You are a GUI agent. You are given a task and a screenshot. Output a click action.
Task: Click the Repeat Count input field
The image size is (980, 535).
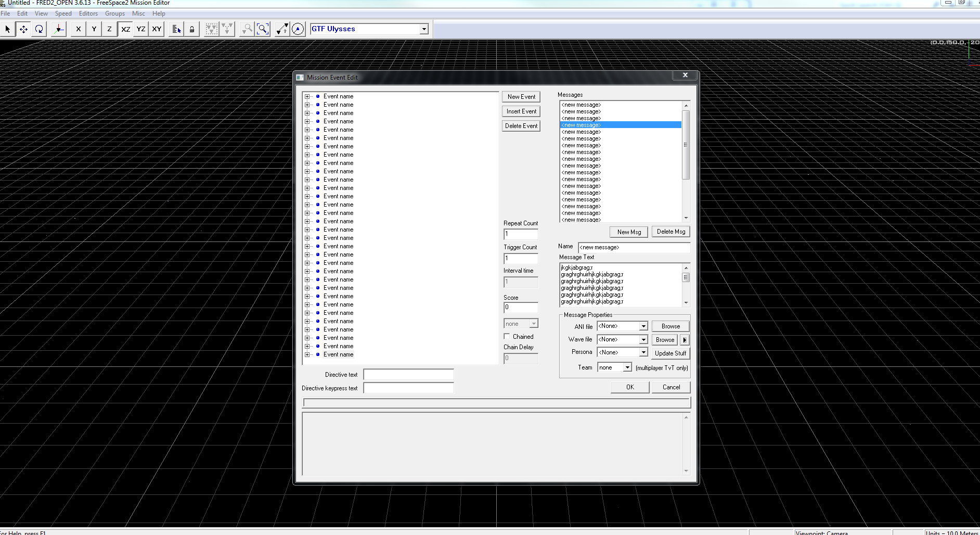521,234
